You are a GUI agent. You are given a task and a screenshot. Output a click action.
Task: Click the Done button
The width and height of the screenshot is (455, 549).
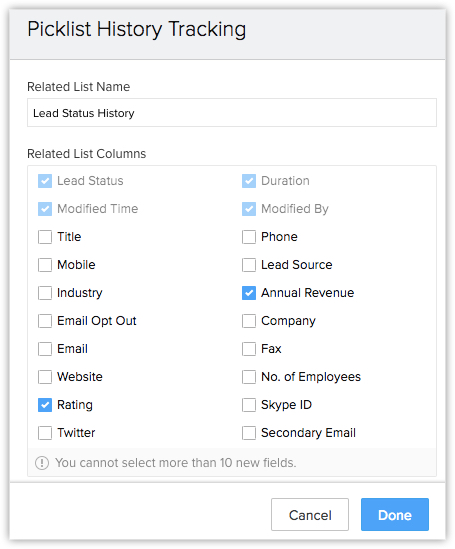click(395, 515)
